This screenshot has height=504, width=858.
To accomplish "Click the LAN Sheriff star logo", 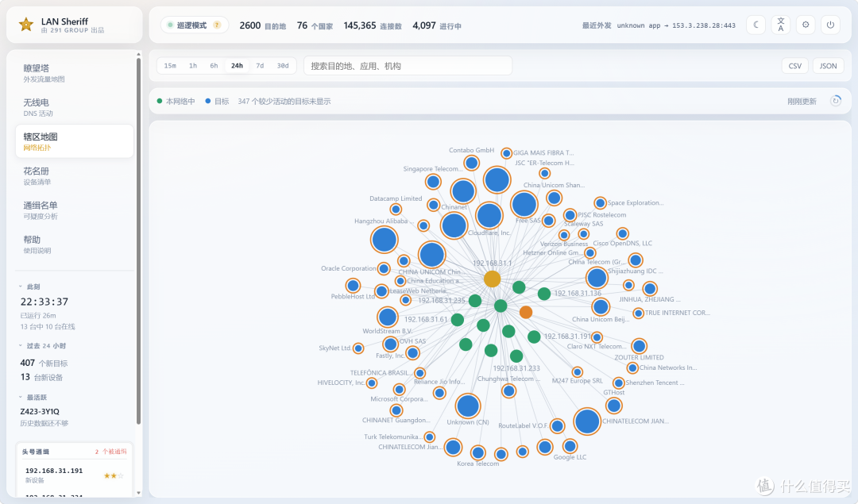I will point(25,25).
